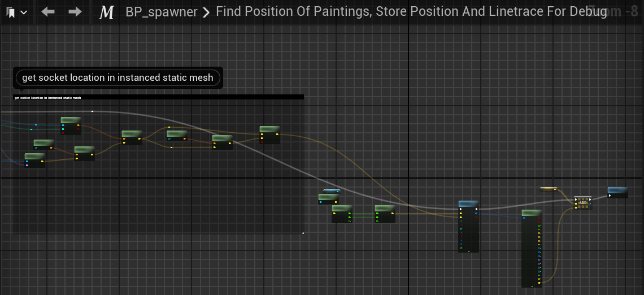Click the reroute knot on the white execution wire
644x295 pixels.
(x=93, y=111)
